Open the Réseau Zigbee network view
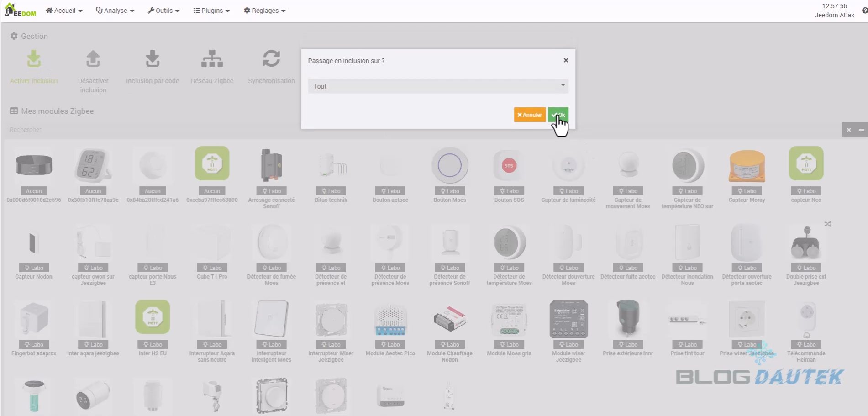This screenshot has width=868, height=416. (x=212, y=59)
